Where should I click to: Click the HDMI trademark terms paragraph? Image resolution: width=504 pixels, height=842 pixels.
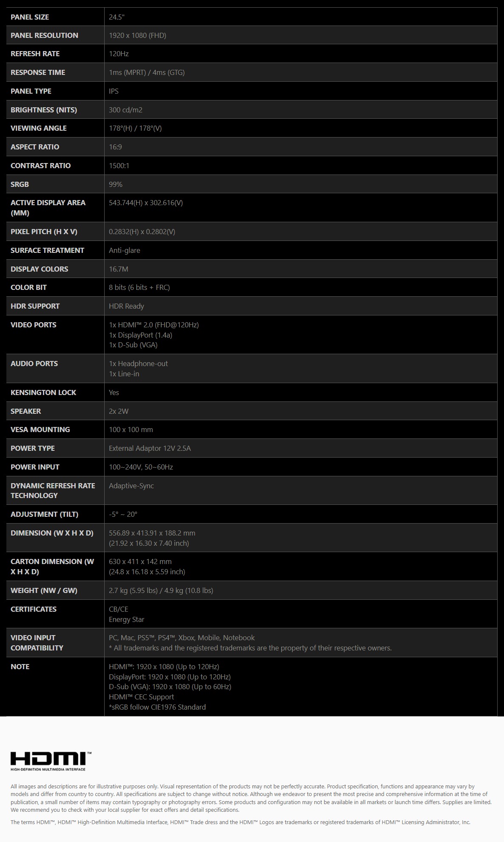(240, 822)
